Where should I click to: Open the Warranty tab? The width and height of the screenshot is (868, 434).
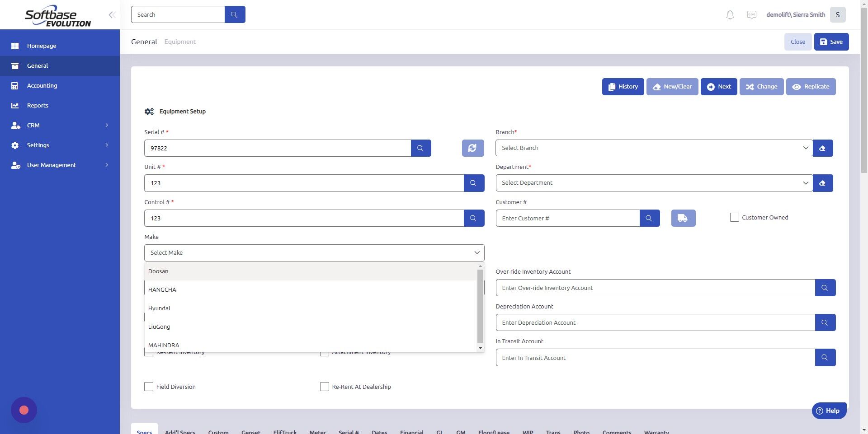(x=656, y=432)
